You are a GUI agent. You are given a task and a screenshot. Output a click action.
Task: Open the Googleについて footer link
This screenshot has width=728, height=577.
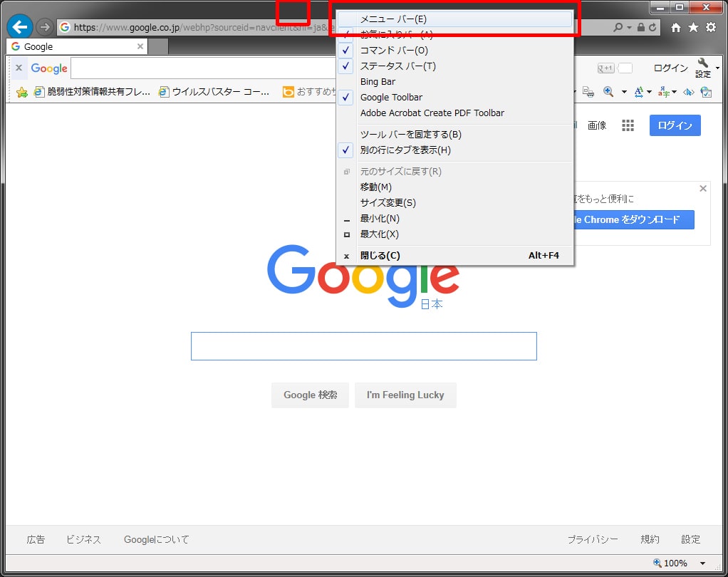(157, 539)
